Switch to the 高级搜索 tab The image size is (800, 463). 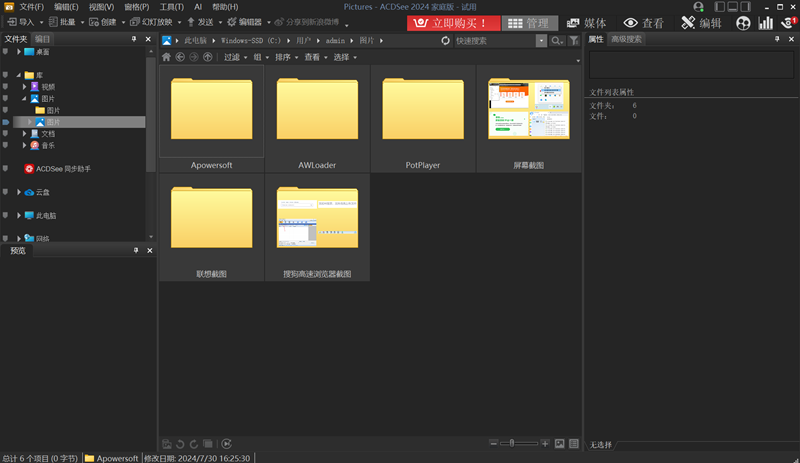click(626, 39)
